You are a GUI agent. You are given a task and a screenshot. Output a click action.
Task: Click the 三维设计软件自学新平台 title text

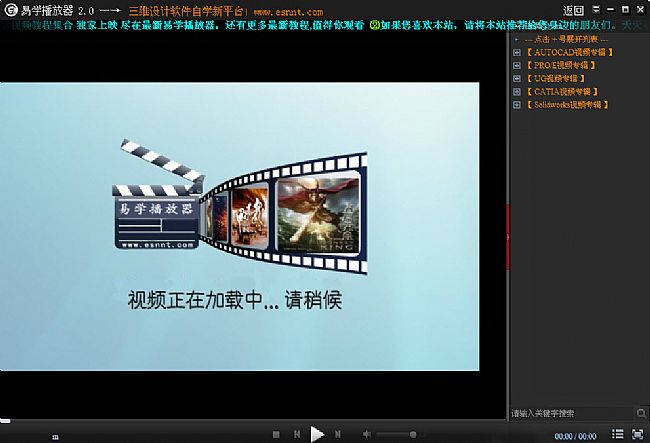coord(186,11)
